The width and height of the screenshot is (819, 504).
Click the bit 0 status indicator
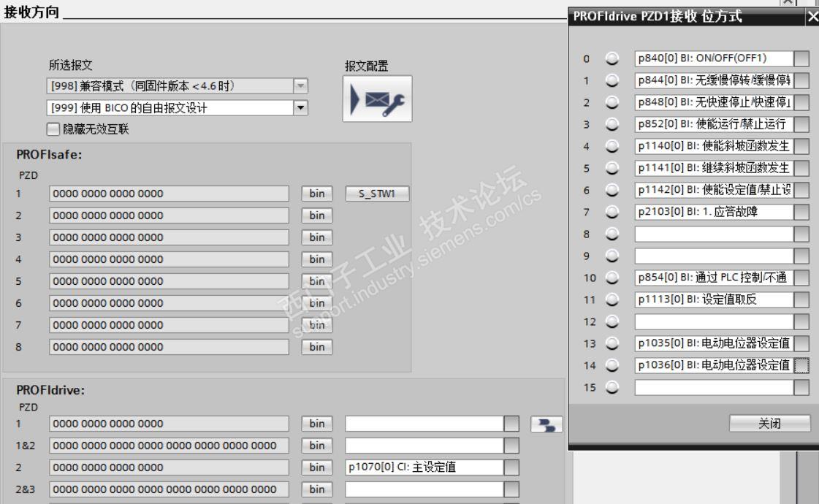(612, 58)
